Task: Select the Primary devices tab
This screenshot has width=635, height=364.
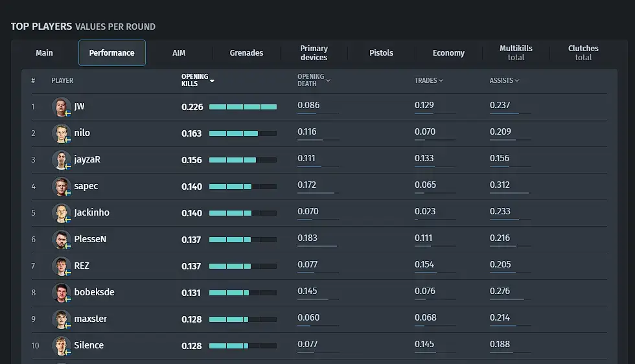Action: click(x=314, y=53)
